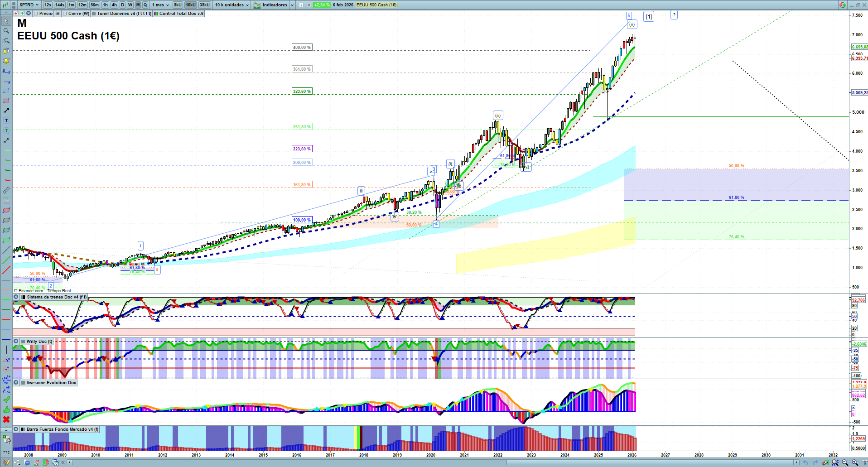The height and width of the screenshot is (467, 868).
Task: Select the red ellipse drawing tool
Action: pos(6,210)
